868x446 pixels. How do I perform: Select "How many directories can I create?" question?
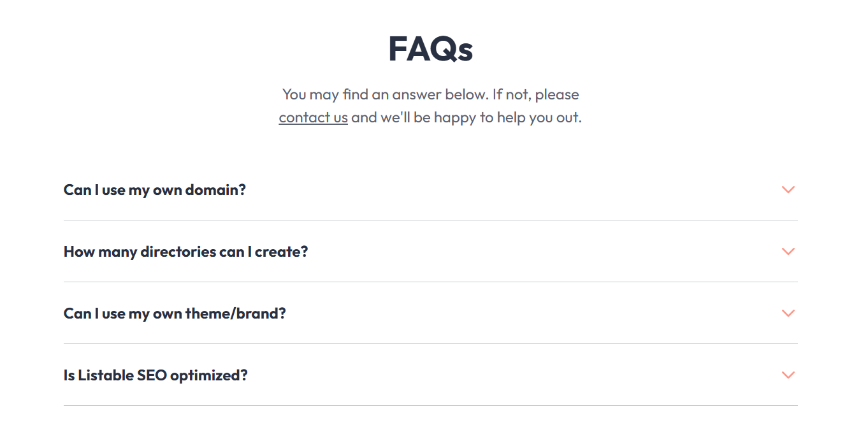185,252
